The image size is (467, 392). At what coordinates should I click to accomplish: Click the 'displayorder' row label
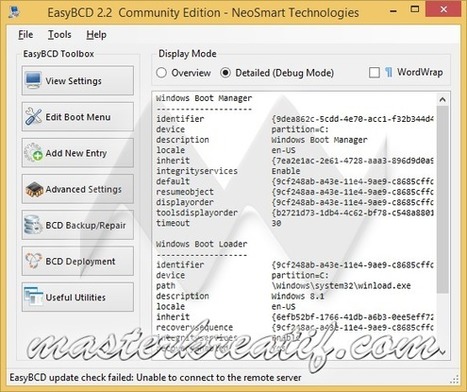tap(185, 202)
